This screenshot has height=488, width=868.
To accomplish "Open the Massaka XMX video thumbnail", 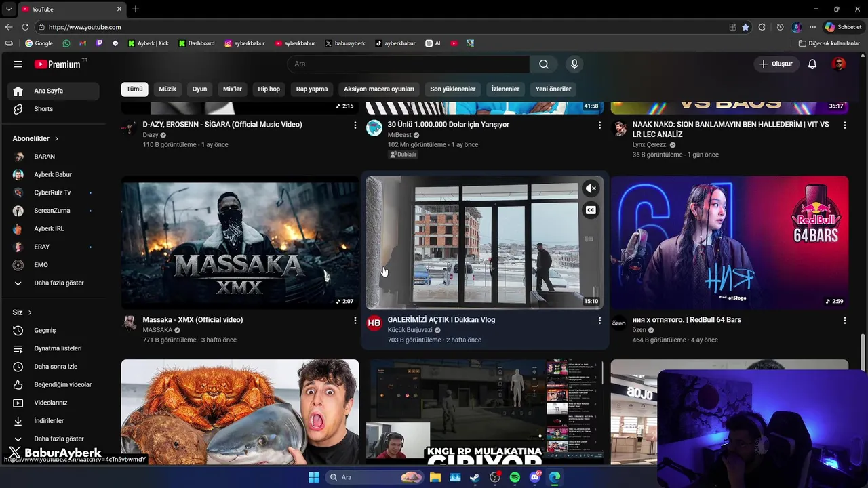I will tap(240, 243).
